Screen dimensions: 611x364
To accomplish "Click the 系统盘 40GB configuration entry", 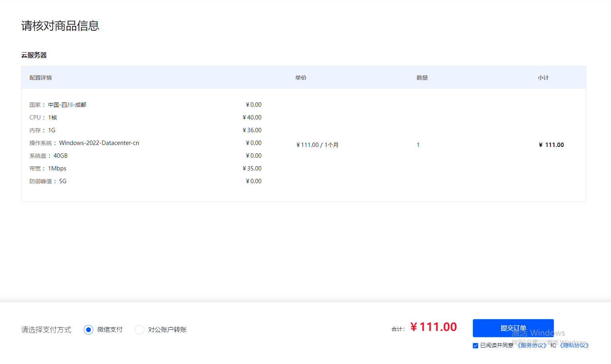I will [49, 156].
